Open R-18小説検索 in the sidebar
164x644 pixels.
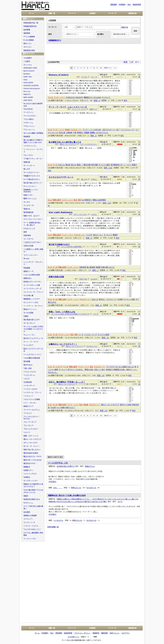(28, 40)
